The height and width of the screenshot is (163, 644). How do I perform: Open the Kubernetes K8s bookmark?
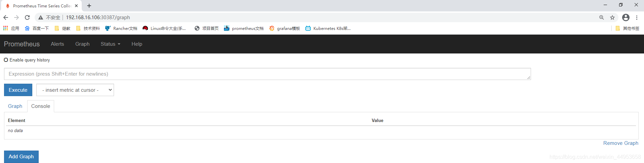click(x=328, y=28)
